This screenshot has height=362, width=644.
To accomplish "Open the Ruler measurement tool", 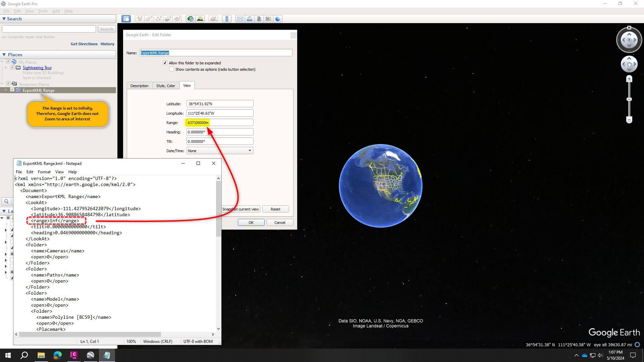I will tap(227, 19).
